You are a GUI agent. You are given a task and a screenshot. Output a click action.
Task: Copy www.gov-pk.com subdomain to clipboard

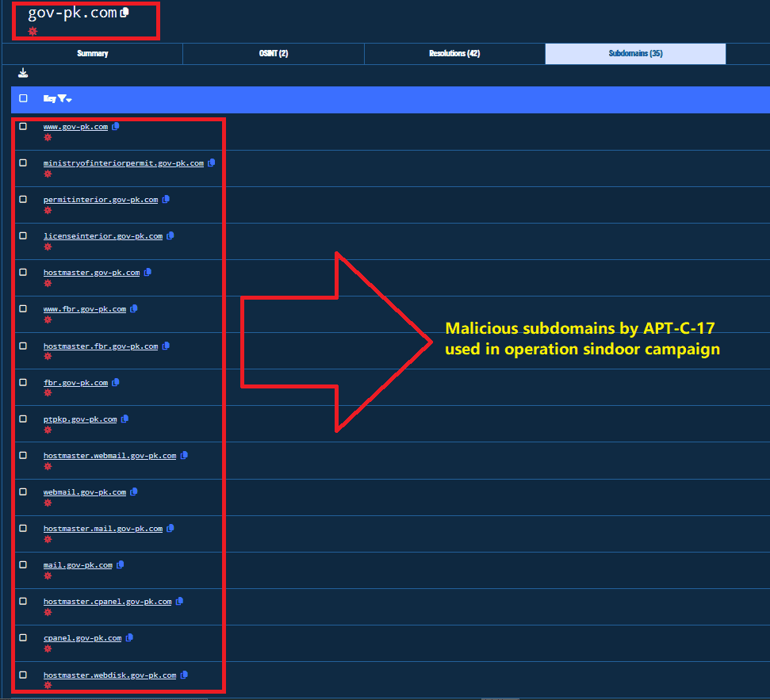pyautogui.click(x=116, y=126)
